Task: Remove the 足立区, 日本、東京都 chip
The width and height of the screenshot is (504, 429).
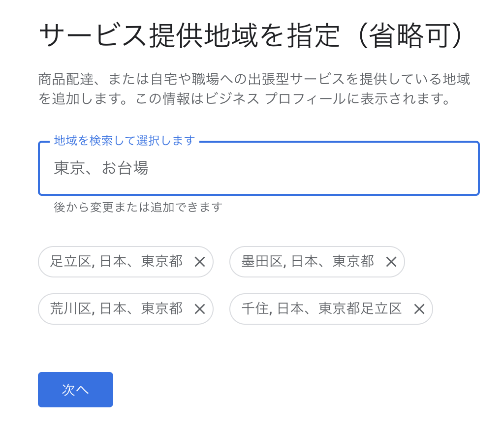Action: click(x=200, y=262)
